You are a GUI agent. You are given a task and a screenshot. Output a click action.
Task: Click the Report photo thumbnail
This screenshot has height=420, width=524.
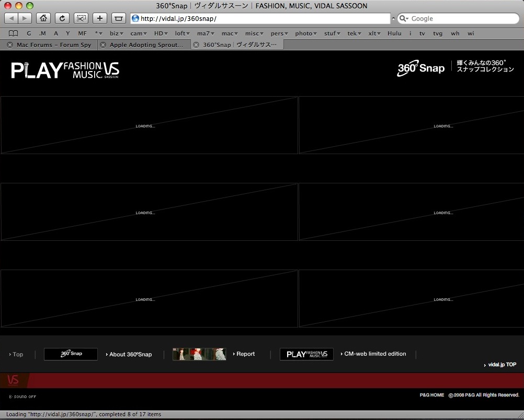pos(199,354)
